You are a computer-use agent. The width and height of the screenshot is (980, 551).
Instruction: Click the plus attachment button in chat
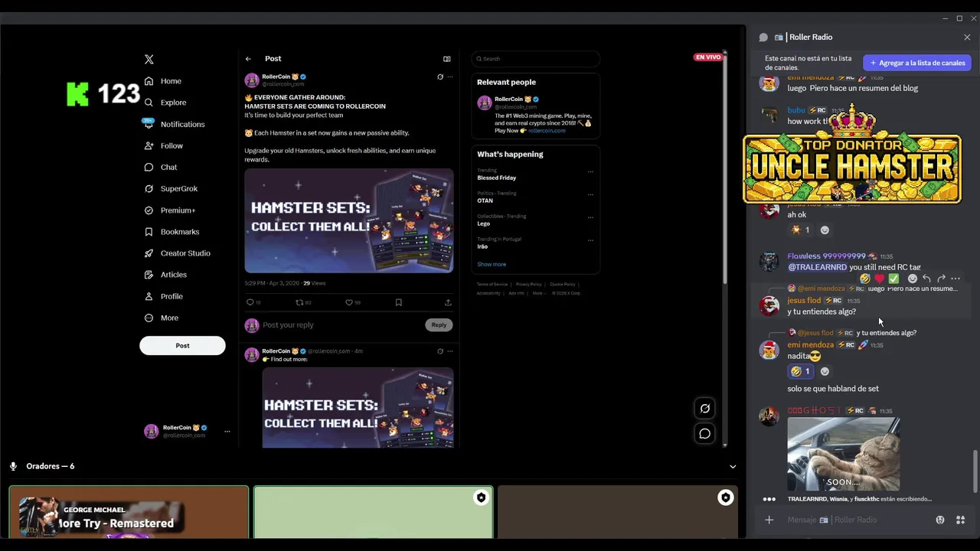769,520
